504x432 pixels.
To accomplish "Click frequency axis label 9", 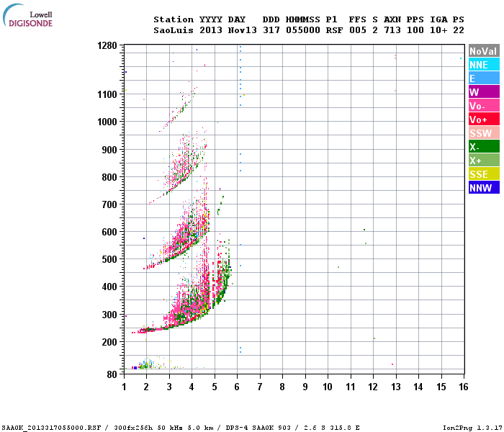I will click(305, 387).
